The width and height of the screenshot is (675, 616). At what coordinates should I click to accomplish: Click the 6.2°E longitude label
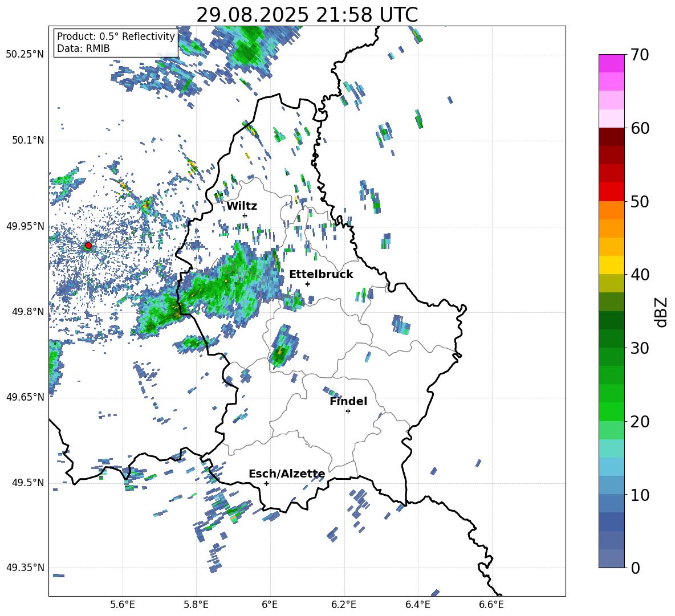coord(344,605)
